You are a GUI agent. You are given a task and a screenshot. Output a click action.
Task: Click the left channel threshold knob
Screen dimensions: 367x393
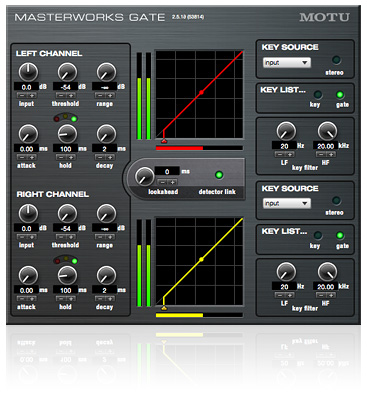tap(67, 72)
